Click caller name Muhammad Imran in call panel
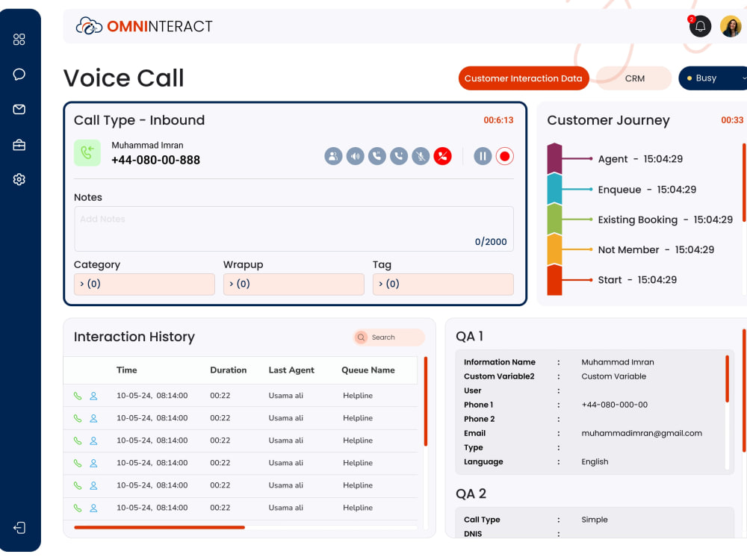The image size is (747, 560). tap(147, 146)
